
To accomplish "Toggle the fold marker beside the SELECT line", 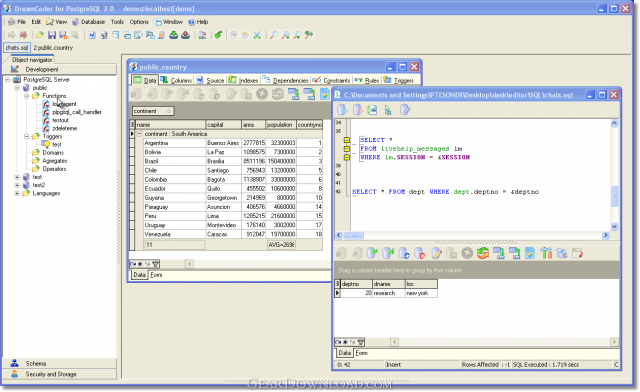I will click(x=347, y=140).
